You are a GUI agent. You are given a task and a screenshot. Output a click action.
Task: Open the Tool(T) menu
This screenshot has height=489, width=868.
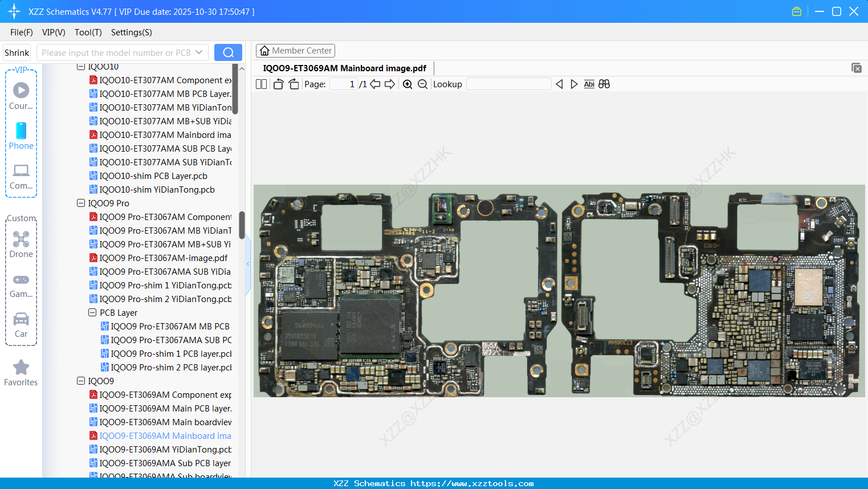[88, 32]
